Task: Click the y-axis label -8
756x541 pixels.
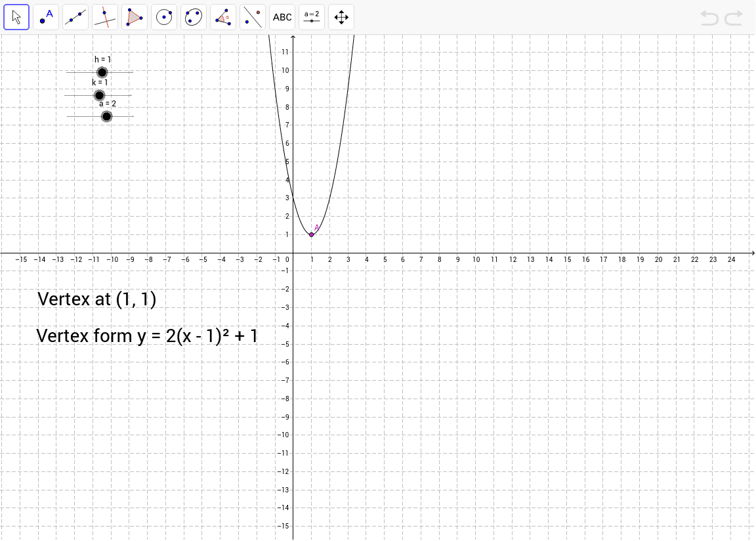Action: coord(284,399)
